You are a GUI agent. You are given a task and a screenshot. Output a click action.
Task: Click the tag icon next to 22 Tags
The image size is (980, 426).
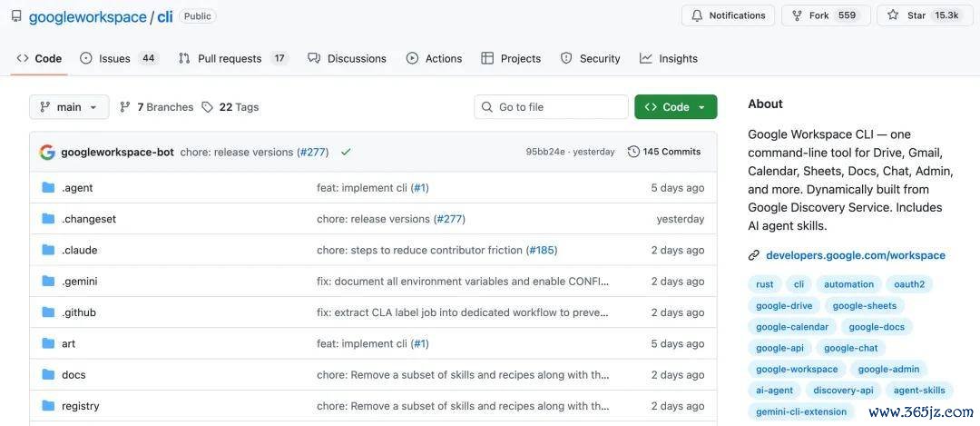click(208, 107)
